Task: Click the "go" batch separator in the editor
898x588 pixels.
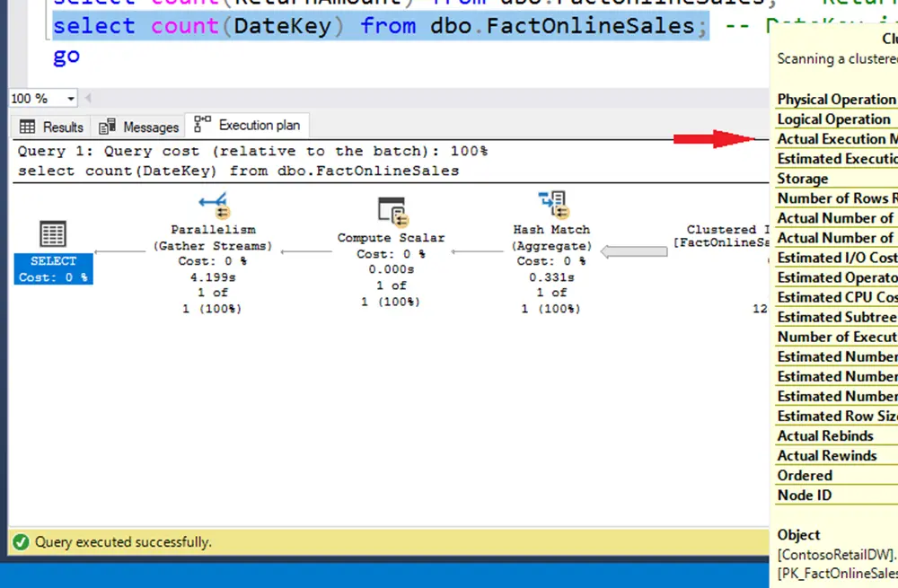Action: pyautogui.click(x=66, y=56)
